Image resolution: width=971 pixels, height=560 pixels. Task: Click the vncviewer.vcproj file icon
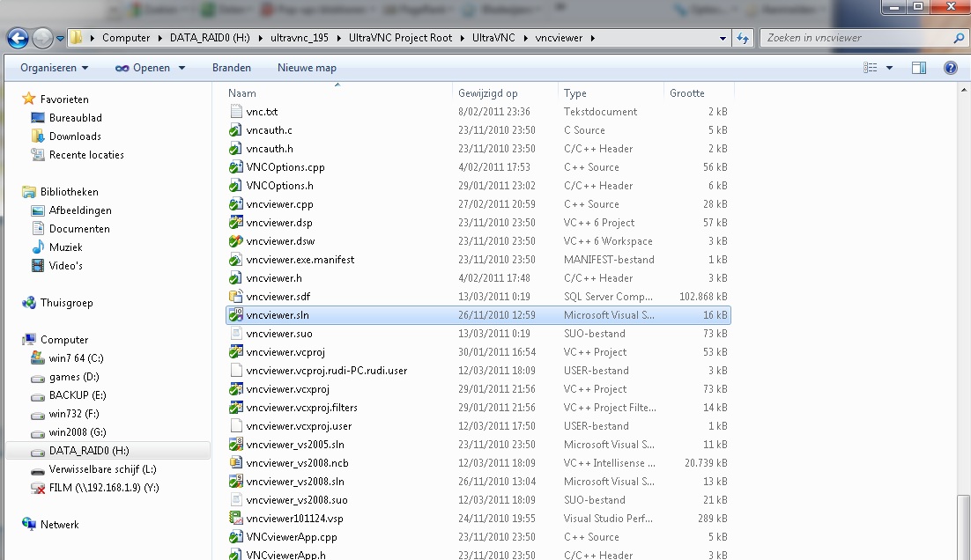point(235,352)
